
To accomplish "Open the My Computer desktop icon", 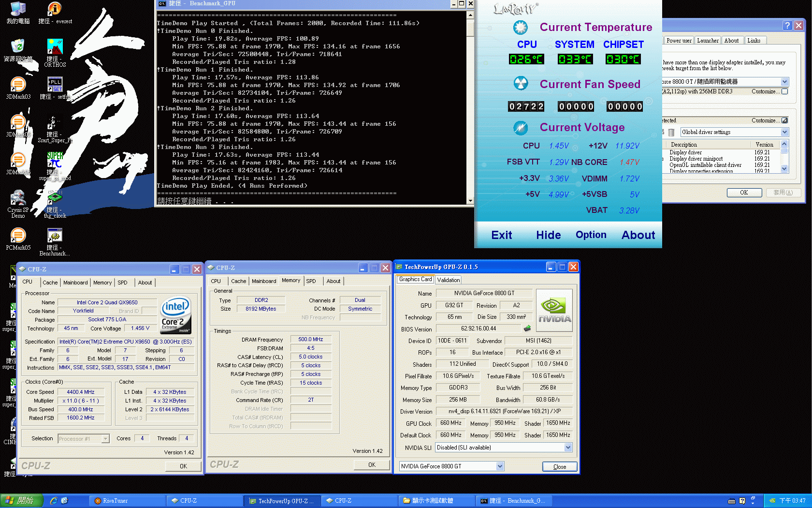I will tap(18, 13).
